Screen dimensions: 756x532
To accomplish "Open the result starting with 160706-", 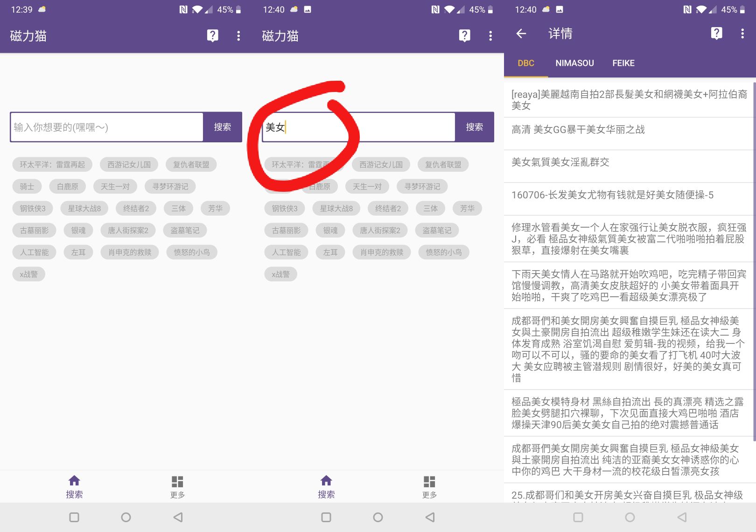I will [x=628, y=198].
